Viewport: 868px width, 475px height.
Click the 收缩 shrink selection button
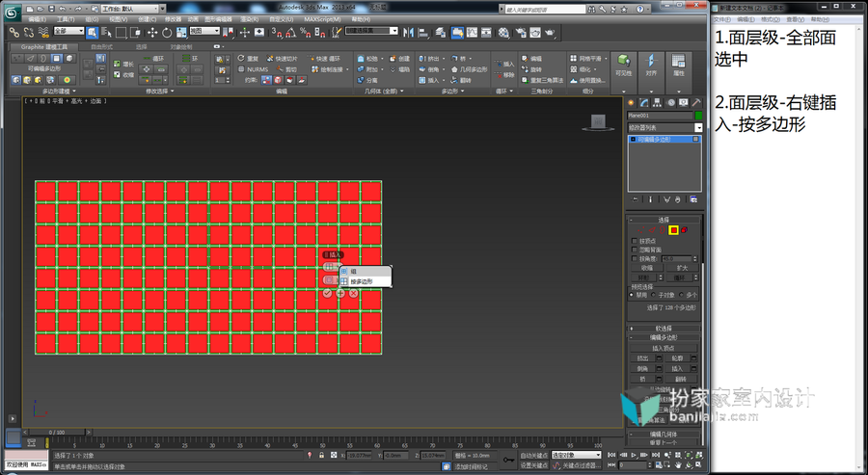pyautogui.click(x=646, y=268)
